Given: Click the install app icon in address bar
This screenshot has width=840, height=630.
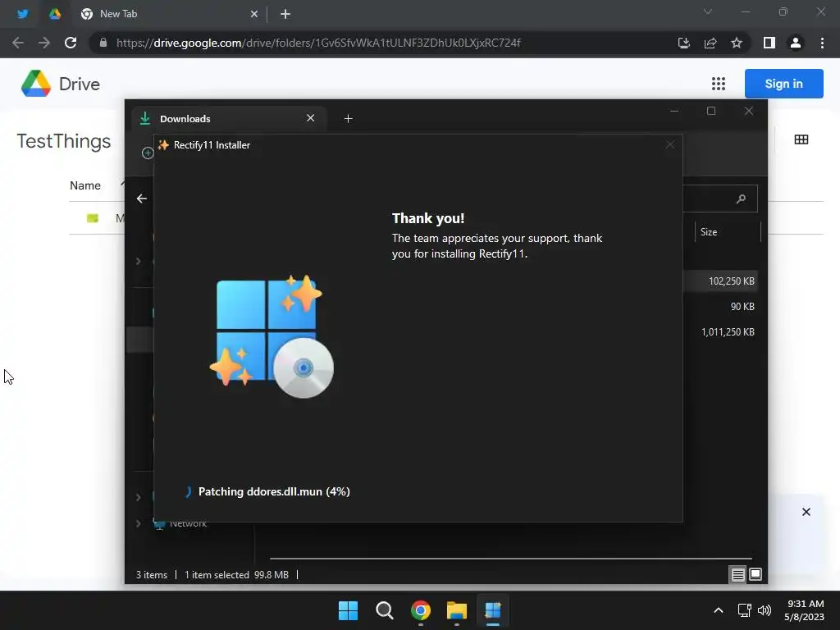Looking at the screenshot, I should pos(683,43).
